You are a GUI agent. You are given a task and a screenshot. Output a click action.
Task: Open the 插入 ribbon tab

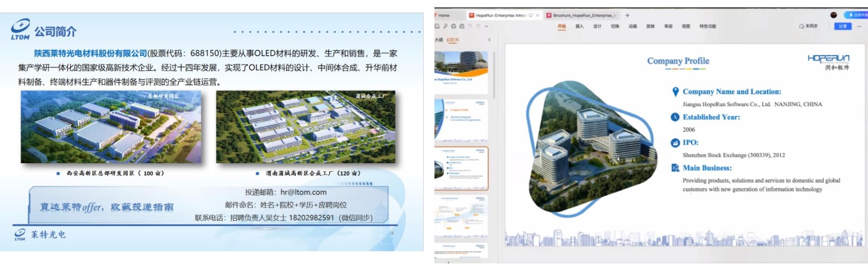[579, 26]
